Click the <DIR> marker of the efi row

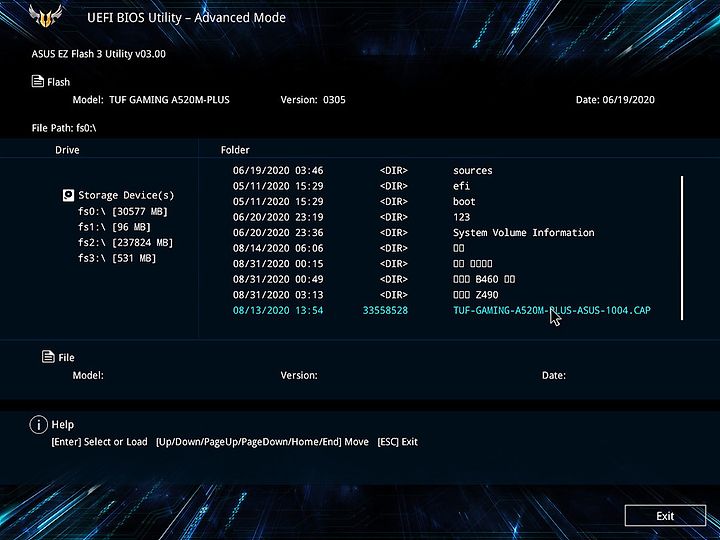click(x=394, y=186)
